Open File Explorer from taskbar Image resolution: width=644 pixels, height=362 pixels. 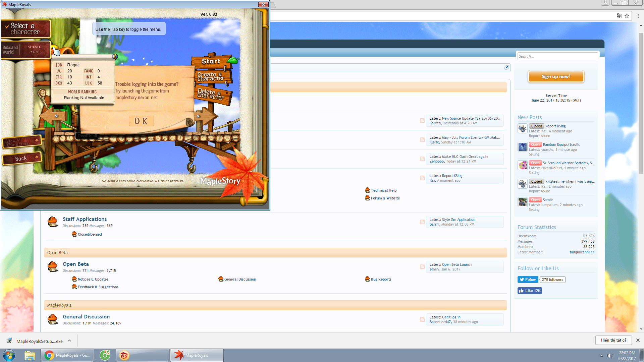pos(30,355)
